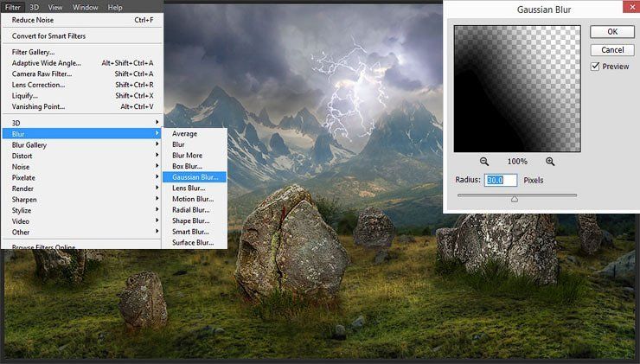Select Vanishing Point filter
This screenshot has width=640, height=364.
tap(82, 106)
